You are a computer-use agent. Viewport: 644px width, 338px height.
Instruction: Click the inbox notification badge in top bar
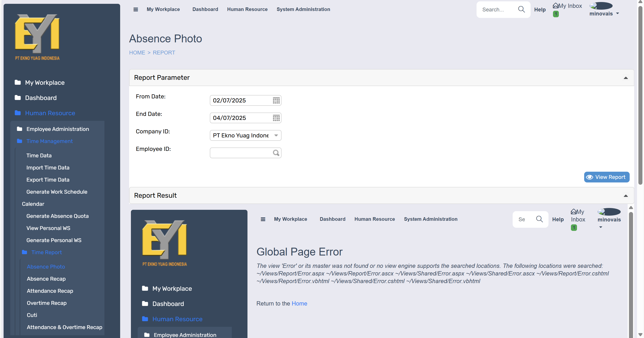pos(555,14)
